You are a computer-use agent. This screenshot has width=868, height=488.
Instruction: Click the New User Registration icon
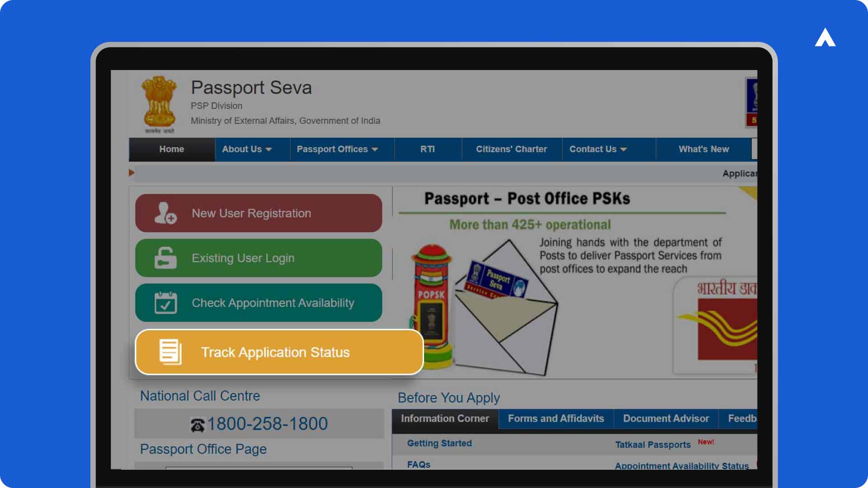tap(166, 213)
